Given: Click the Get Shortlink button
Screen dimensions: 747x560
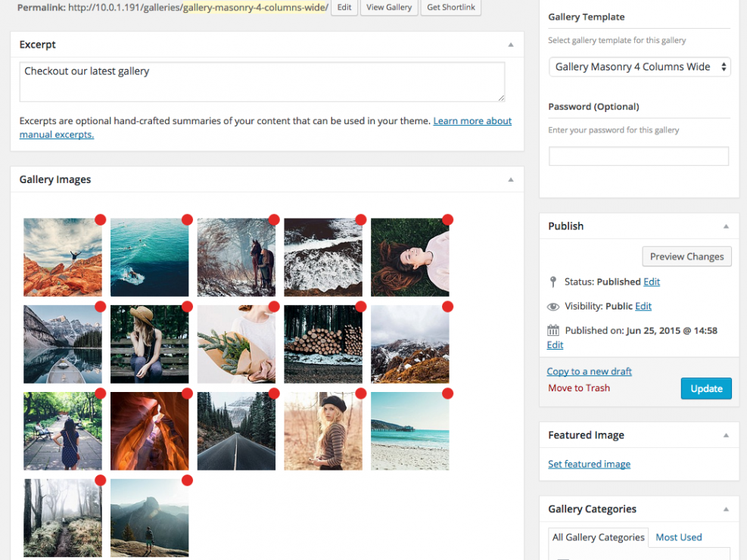Looking at the screenshot, I should point(450,7).
